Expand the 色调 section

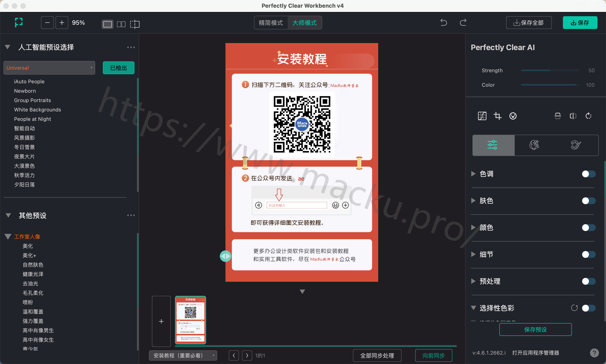[473, 174]
